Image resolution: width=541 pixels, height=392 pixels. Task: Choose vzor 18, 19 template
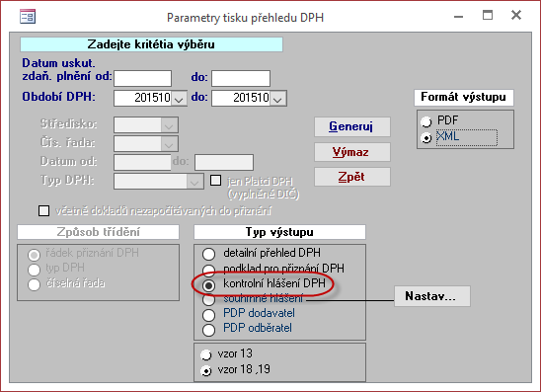coord(206,371)
